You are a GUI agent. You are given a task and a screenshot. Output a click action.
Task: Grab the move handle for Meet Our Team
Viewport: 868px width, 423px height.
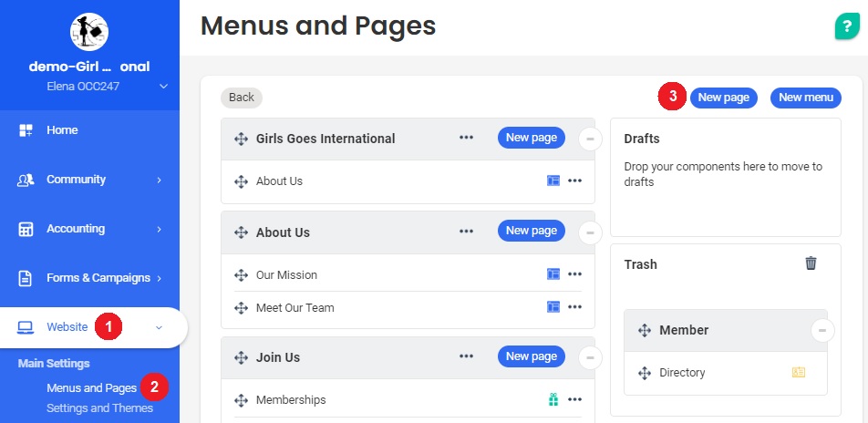click(x=241, y=307)
